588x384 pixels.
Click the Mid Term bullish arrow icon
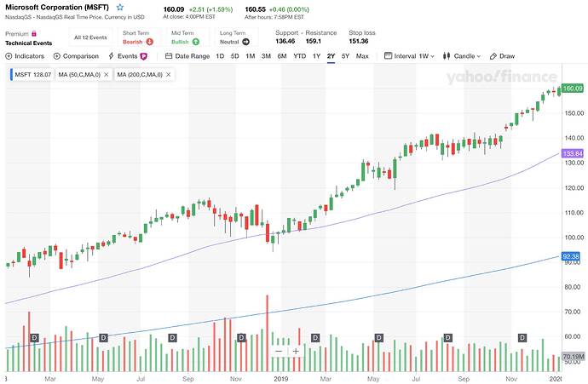[195, 40]
